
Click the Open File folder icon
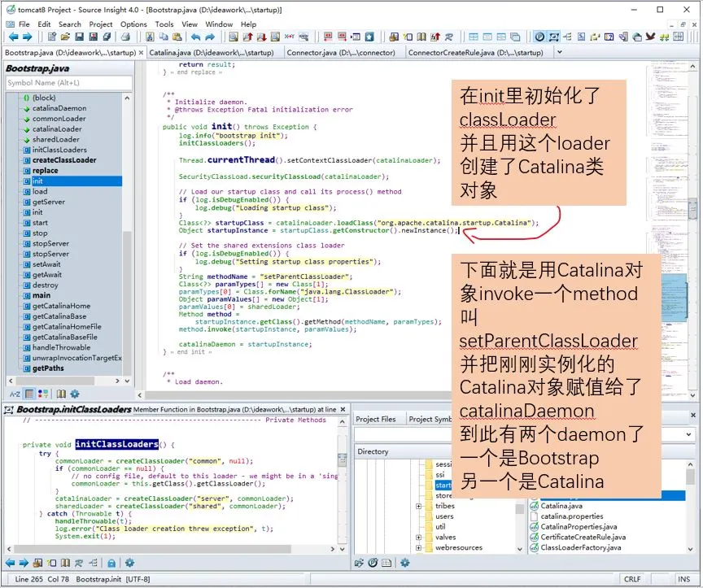(x=65, y=37)
